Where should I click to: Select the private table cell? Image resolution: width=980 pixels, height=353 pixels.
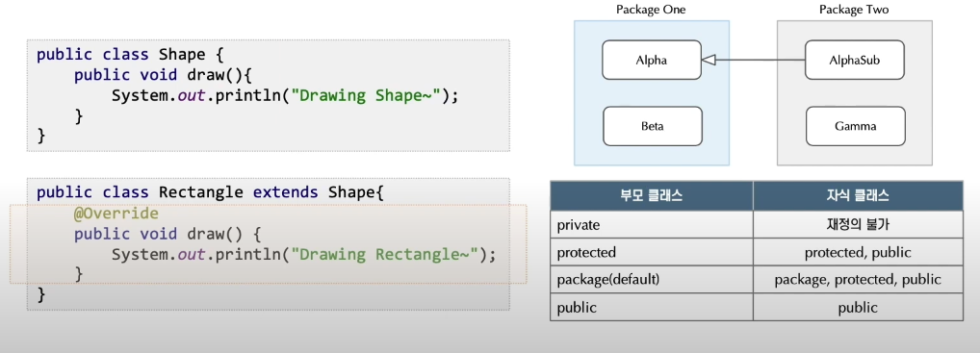click(x=652, y=224)
